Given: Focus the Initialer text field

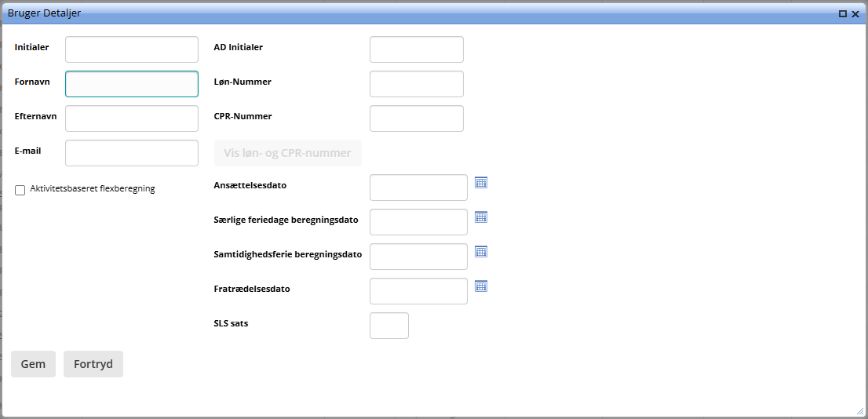Looking at the screenshot, I should [132, 49].
